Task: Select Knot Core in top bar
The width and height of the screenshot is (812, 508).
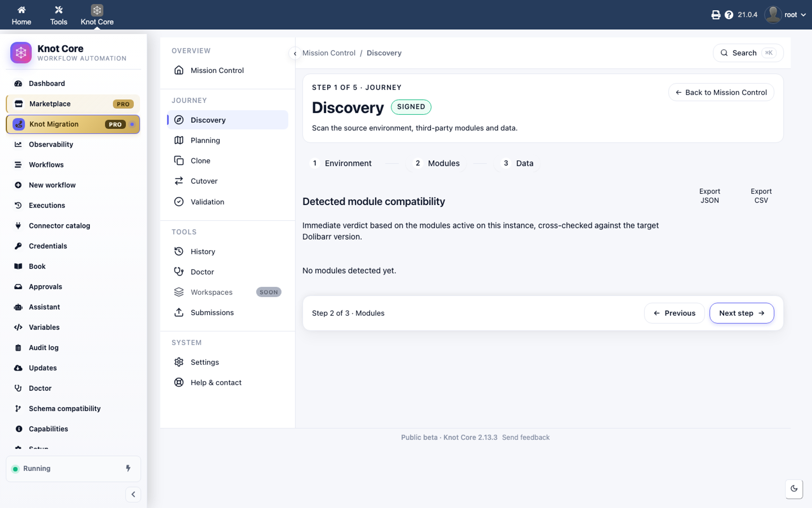Action: click(97, 15)
